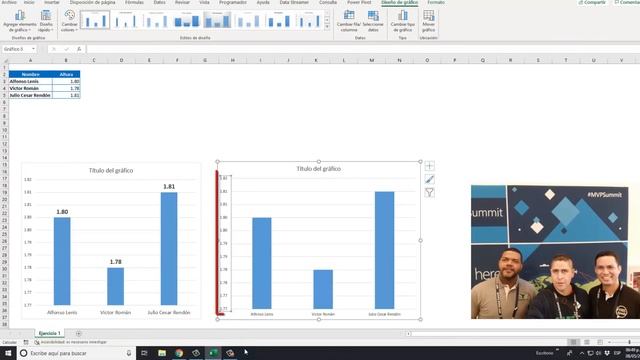Open the Programador ribbon tab
Screen dimensions: 640x360
[x=233, y=2]
